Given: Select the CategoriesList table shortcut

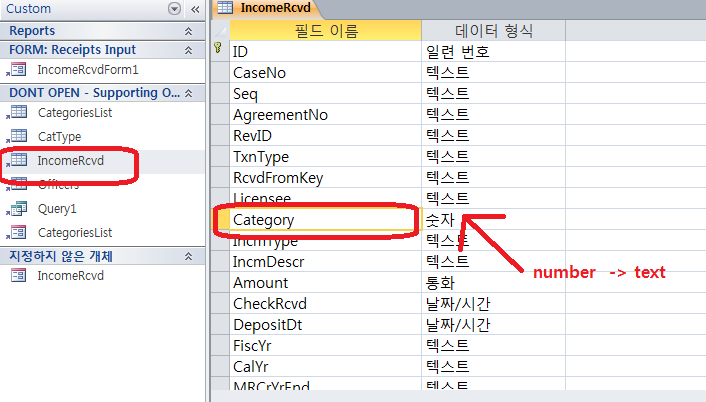Looking at the screenshot, I should tap(75, 113).
